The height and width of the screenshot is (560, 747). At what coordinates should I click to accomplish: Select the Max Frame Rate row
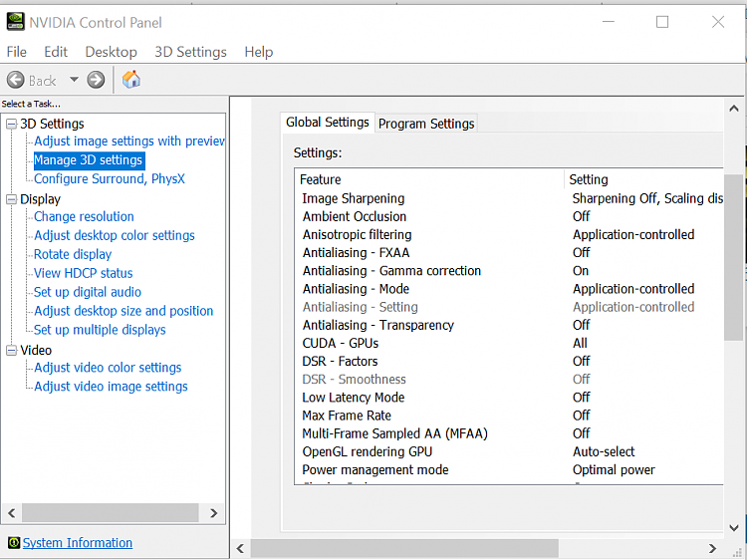(509, 416)
